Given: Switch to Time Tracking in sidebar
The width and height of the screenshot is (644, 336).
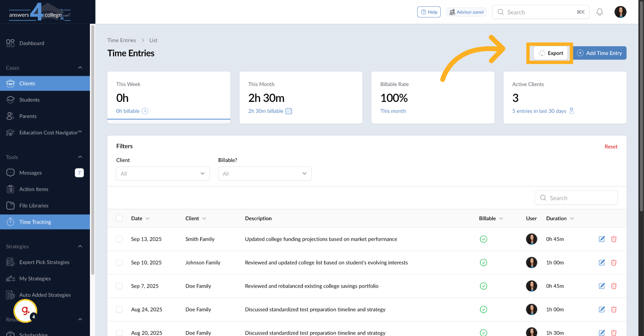Looking at the screenshot, I should (x=35, y=221).
